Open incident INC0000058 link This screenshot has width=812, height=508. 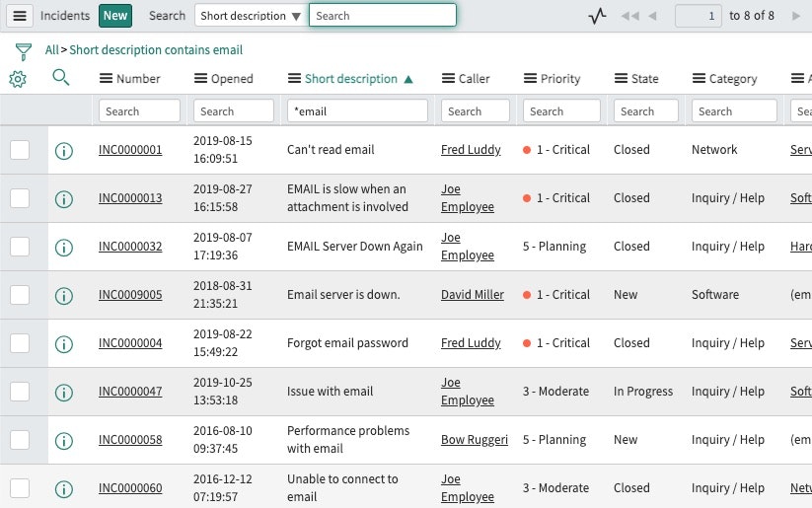130,440
